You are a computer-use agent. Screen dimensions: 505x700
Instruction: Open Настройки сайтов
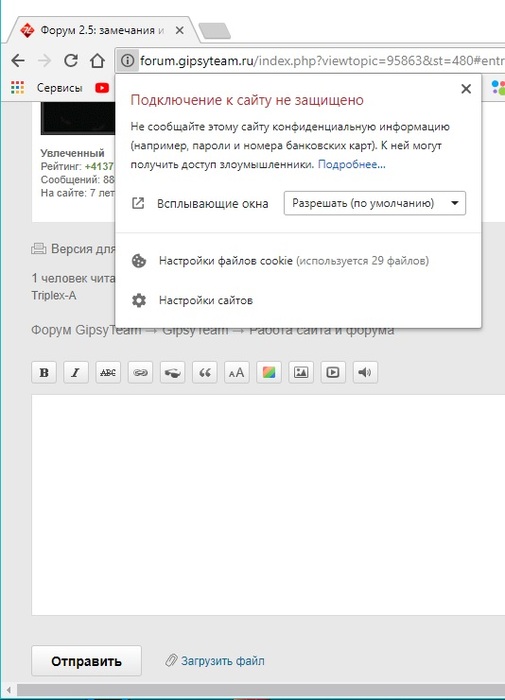[206, 300]
